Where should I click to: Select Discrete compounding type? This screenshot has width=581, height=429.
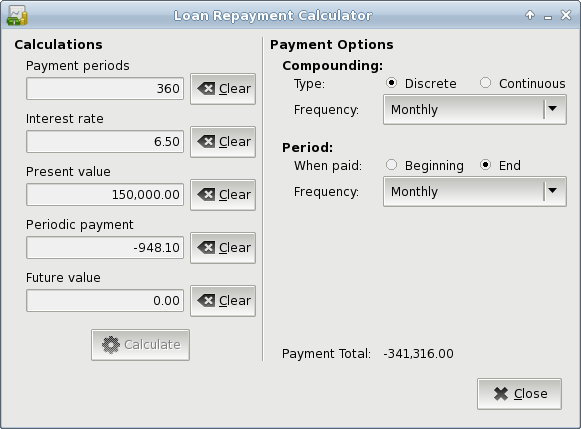pyautogui.click(x=391, y=83)
